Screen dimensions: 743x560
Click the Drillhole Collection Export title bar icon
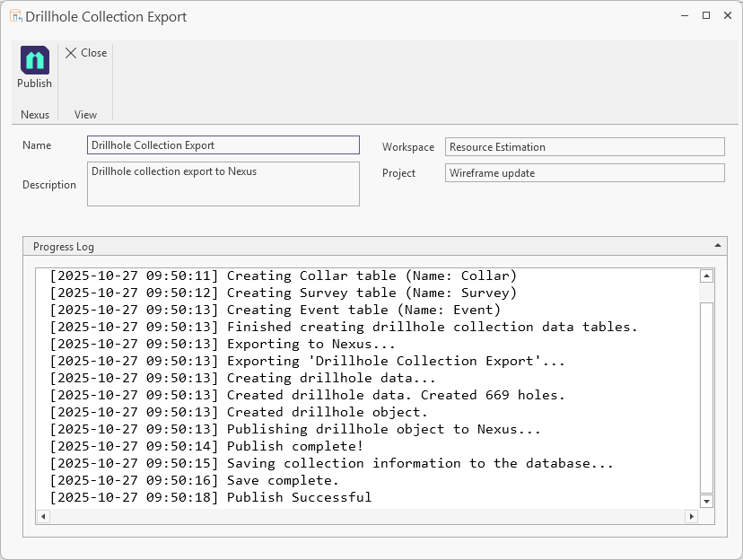(16, 16)
